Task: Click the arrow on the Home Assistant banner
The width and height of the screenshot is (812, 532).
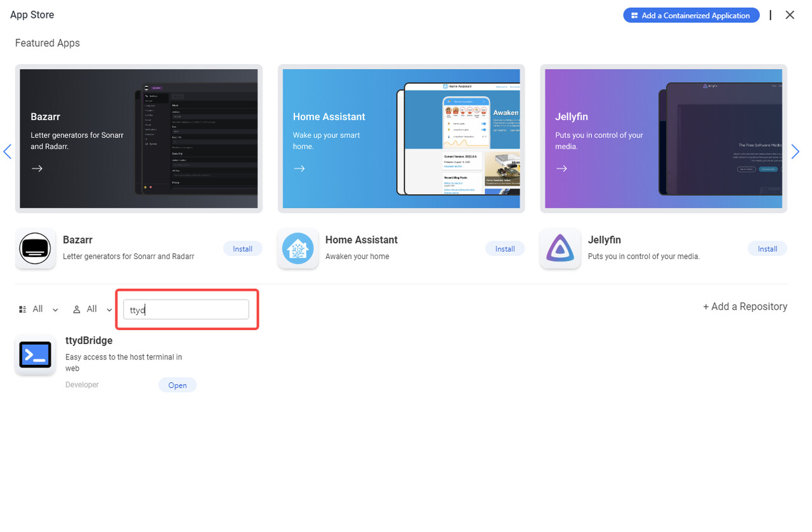Action: (x=299, y=168)
